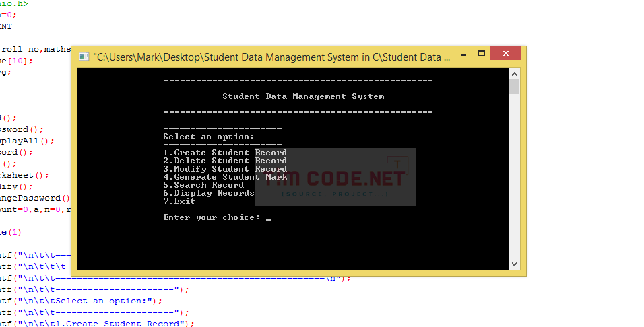644x327 pixels.
Task: Click '7.Exit' menu line
Action: 179,201
